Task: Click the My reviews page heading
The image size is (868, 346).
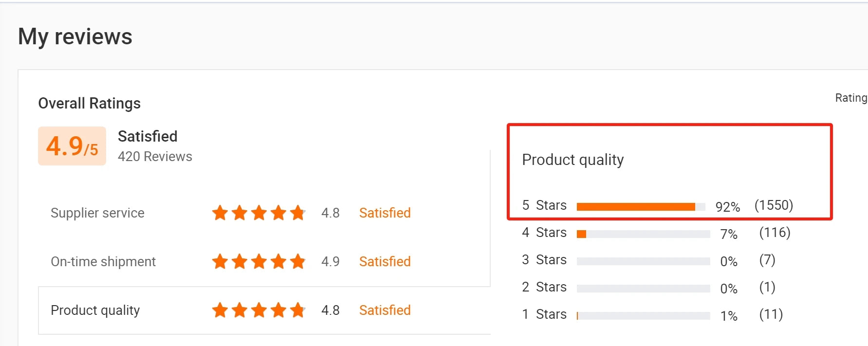Action: pos(75,36)
